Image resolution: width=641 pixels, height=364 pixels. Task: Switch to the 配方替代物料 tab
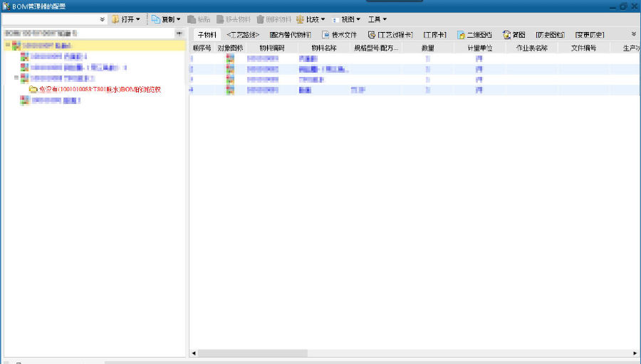pyautogui.click(x=291, y=35)
